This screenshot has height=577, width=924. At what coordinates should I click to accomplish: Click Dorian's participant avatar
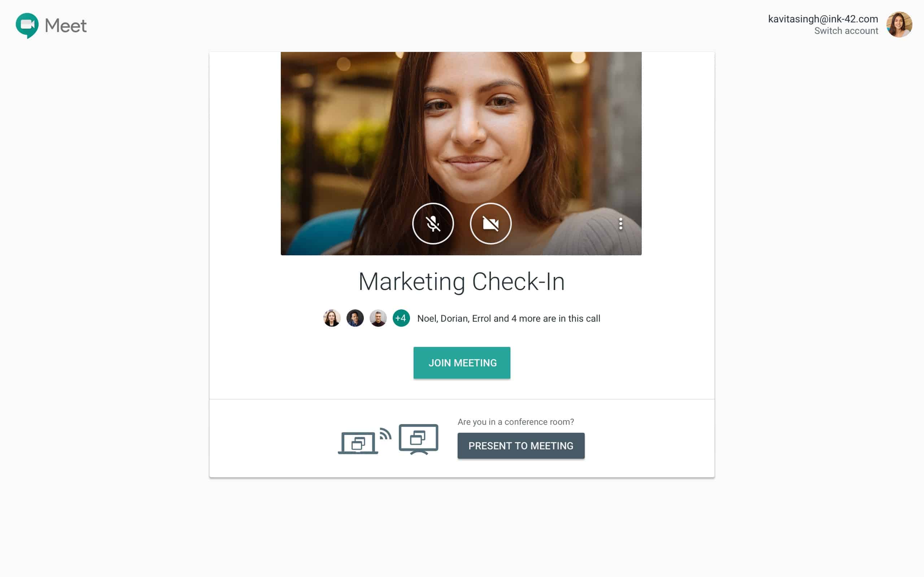click(355, 318)
